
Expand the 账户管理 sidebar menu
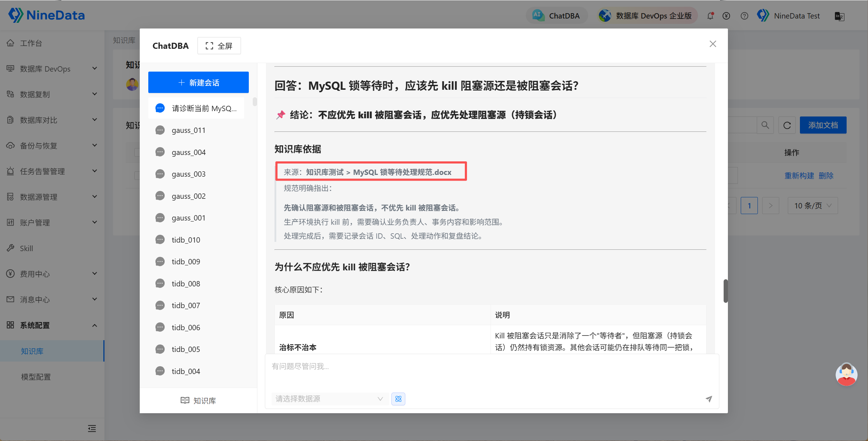52,223
